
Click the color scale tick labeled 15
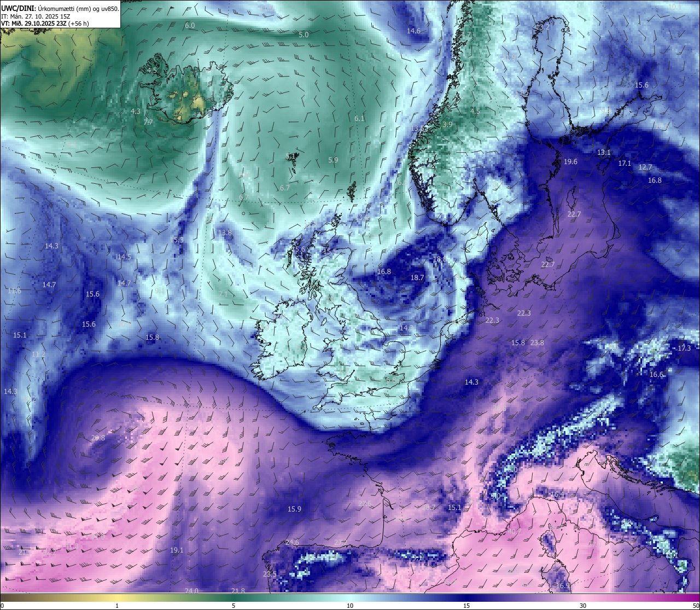coord(466,606)
